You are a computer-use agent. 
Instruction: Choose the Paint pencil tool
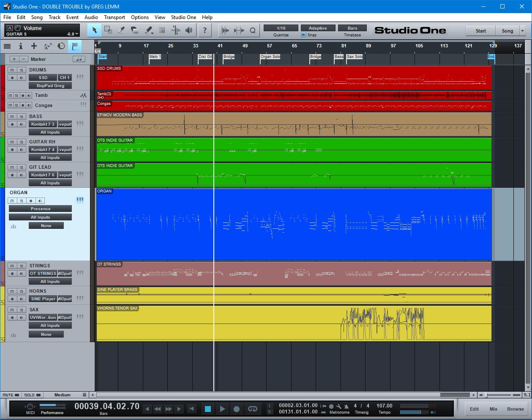[148, 30]
